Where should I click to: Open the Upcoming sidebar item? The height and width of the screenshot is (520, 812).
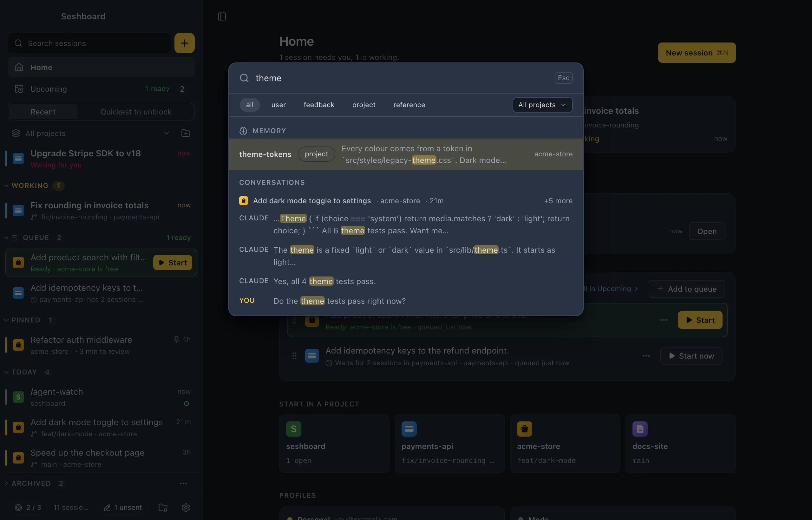101,89
